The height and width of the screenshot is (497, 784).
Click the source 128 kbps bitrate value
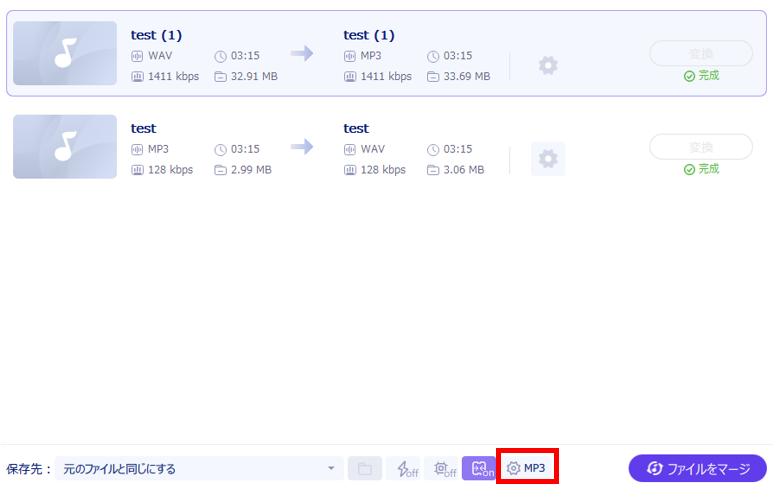170,170
